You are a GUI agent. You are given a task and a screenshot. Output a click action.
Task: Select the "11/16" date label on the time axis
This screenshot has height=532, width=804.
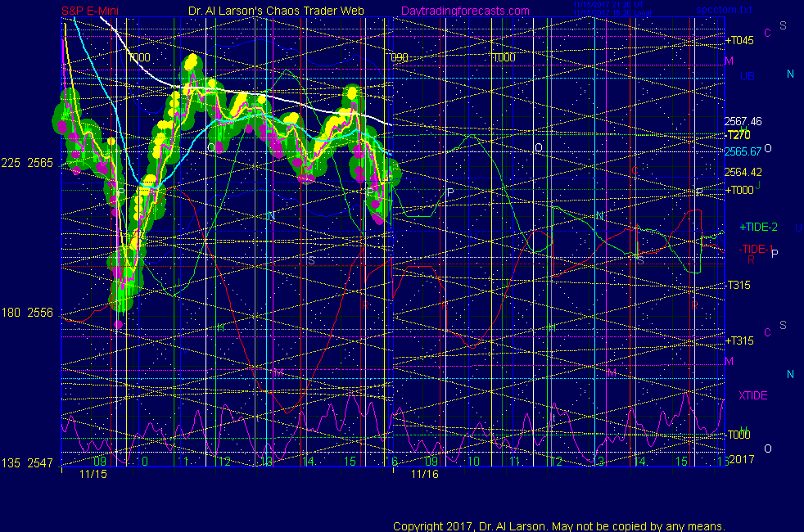coord(425,474)
